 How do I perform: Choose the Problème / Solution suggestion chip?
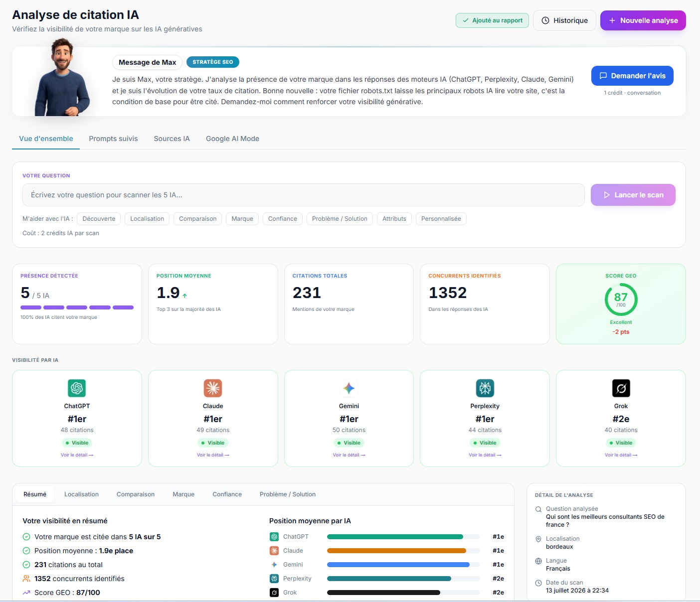(x=340, y=219)
